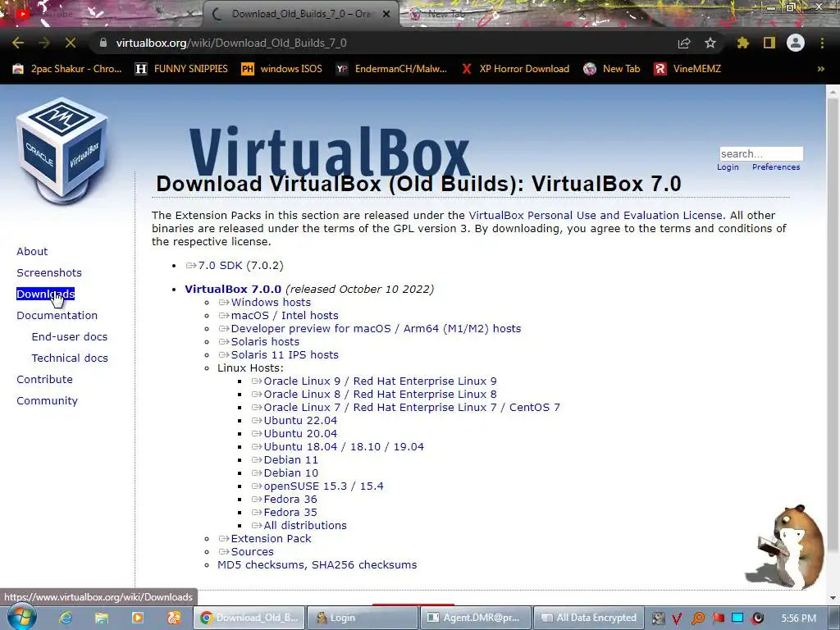Download the Solaris 11 IPS hosts package
This screenshot has height=630, width=840.
[x=285, y=354]
